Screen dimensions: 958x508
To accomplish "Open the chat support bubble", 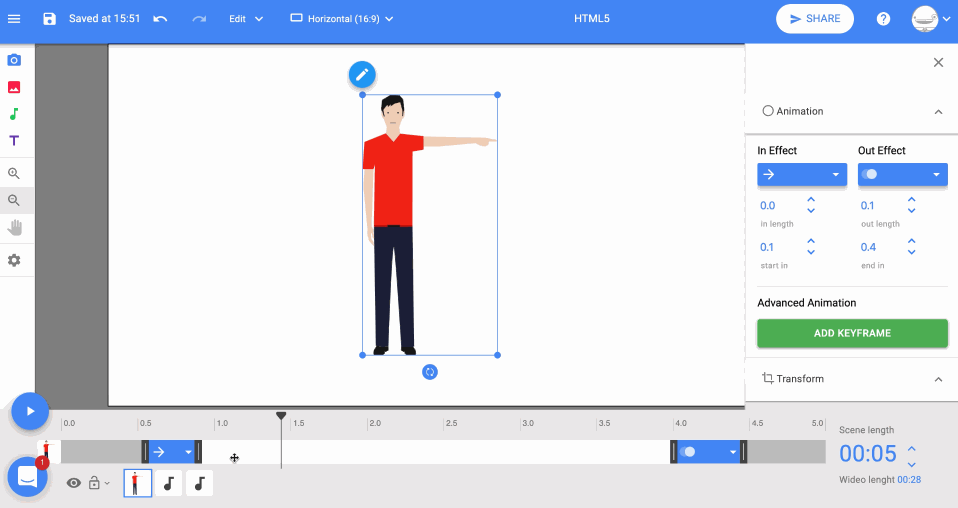I will (27, 477).
